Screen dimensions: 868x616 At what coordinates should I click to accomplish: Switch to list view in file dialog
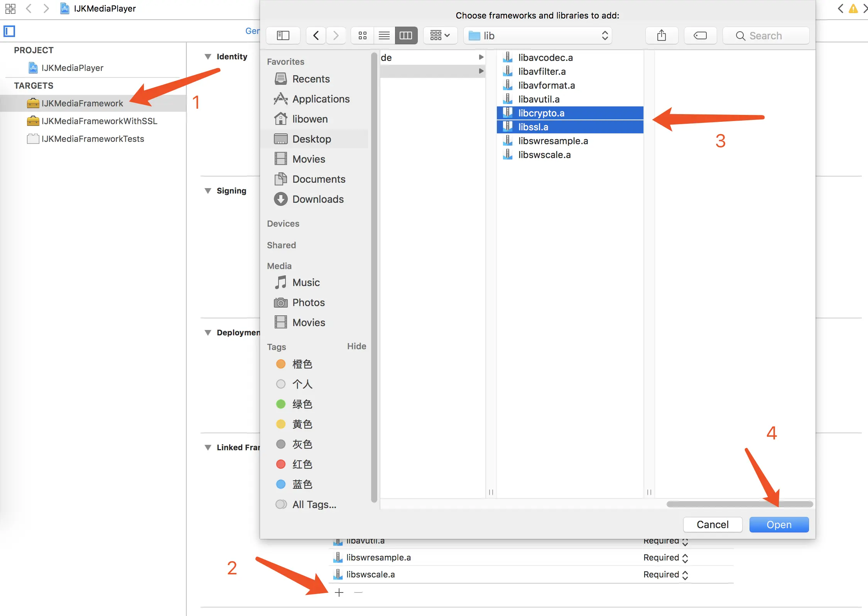tap(384, 35)
